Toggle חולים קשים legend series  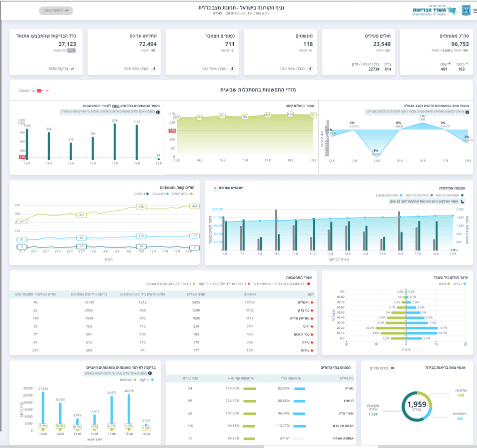coord(182,193)
